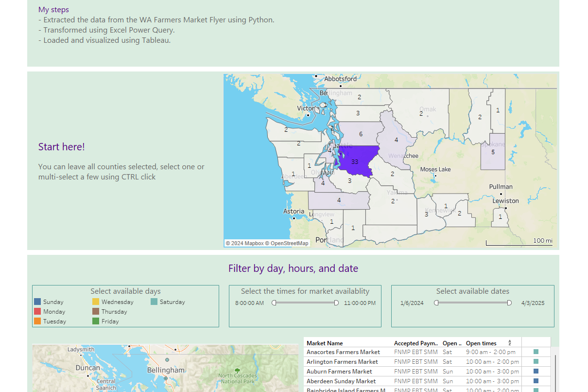588x392 pixels.
Task: Toggle the Monday day filter
Action: click(37, 312)
